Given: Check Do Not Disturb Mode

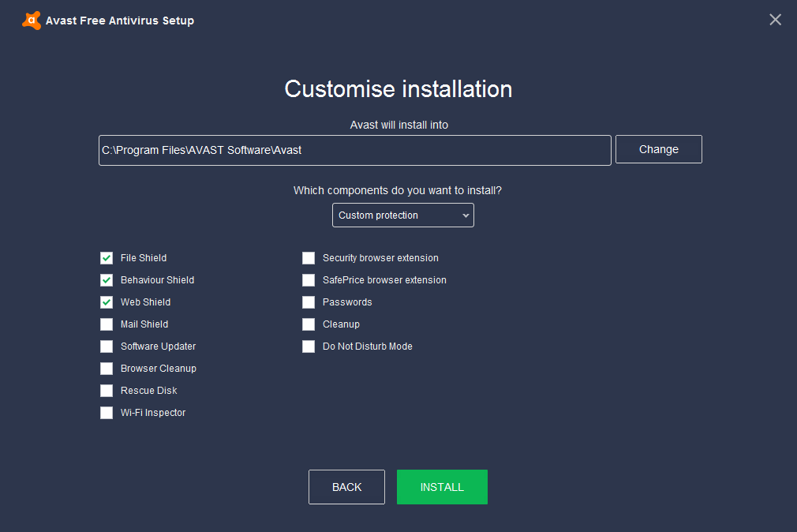Looking at the screenshot, I should point(309,347).
